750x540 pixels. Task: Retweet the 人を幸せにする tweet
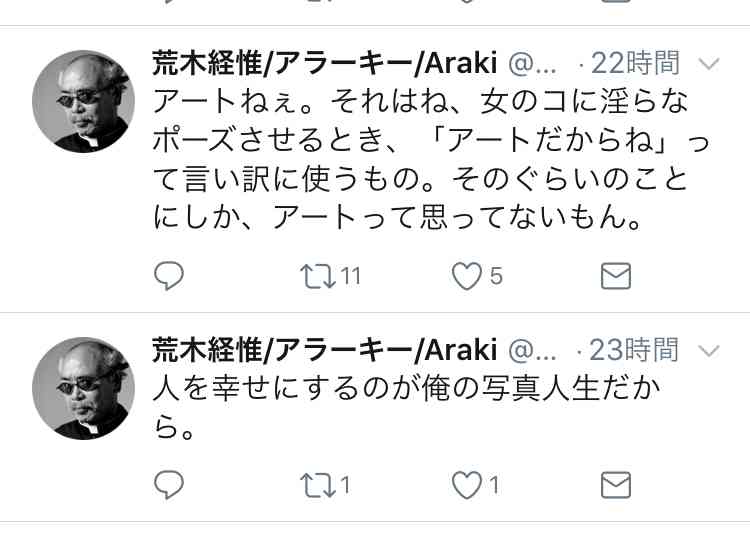pyautogui.click(x=318, y=485)
